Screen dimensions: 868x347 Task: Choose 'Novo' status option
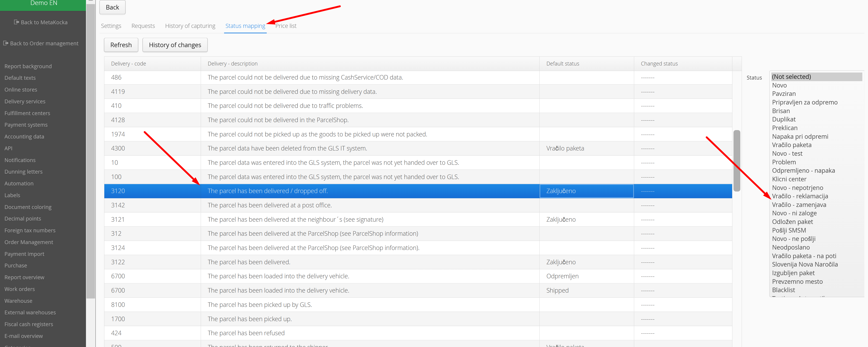pos(779,85)
